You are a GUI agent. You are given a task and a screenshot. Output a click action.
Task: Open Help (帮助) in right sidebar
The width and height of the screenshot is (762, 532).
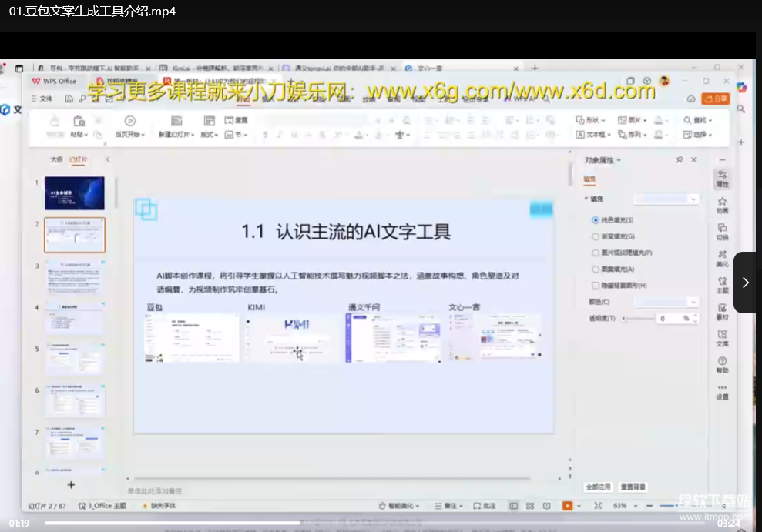[722, 365]
